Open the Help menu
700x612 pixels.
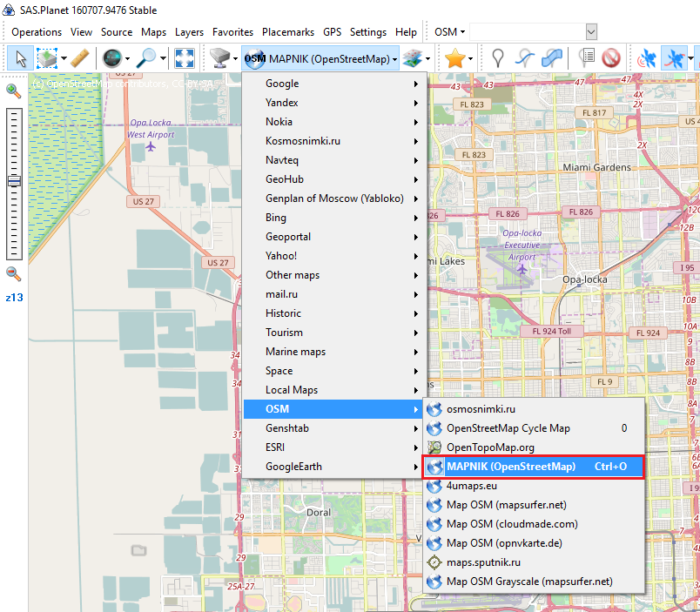(x=406, y=32)
